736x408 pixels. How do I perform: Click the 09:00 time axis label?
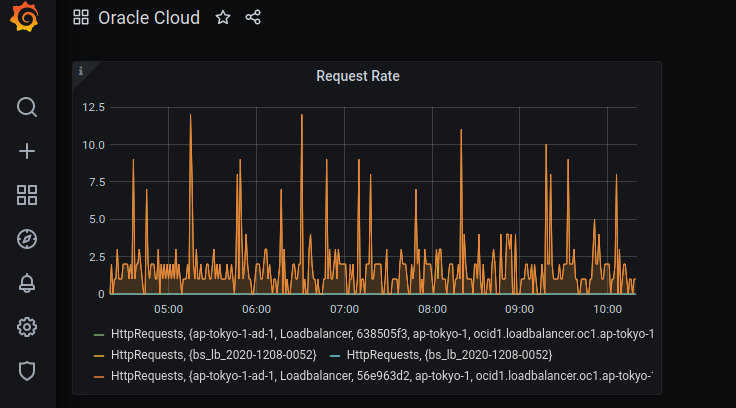click(x=519, y=309)
